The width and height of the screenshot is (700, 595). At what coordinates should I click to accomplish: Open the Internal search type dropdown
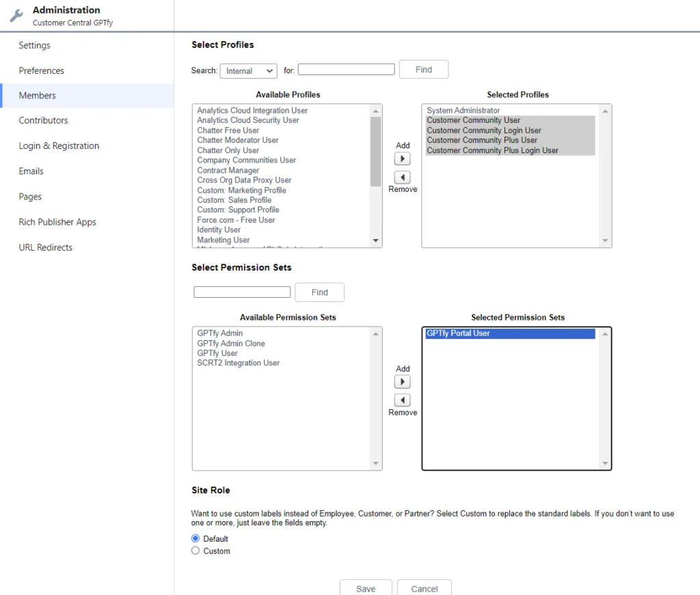[247, 71]
